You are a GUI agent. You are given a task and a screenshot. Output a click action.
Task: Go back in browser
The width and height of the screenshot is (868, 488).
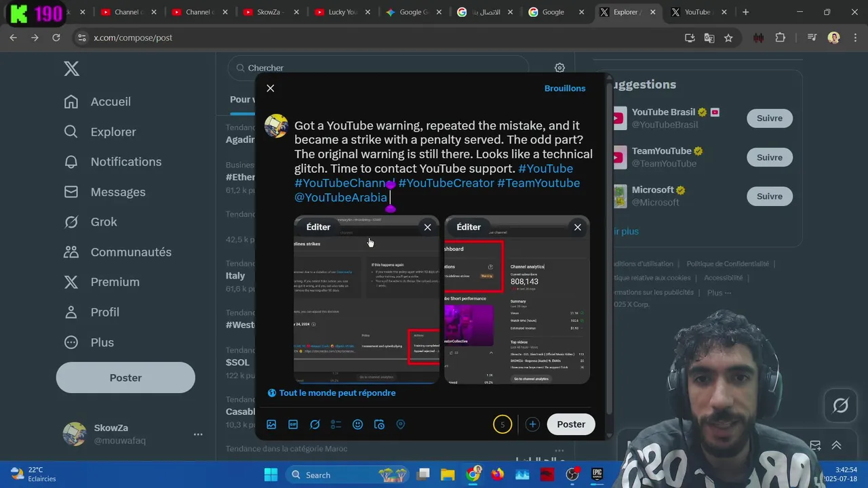click(13, 38)
